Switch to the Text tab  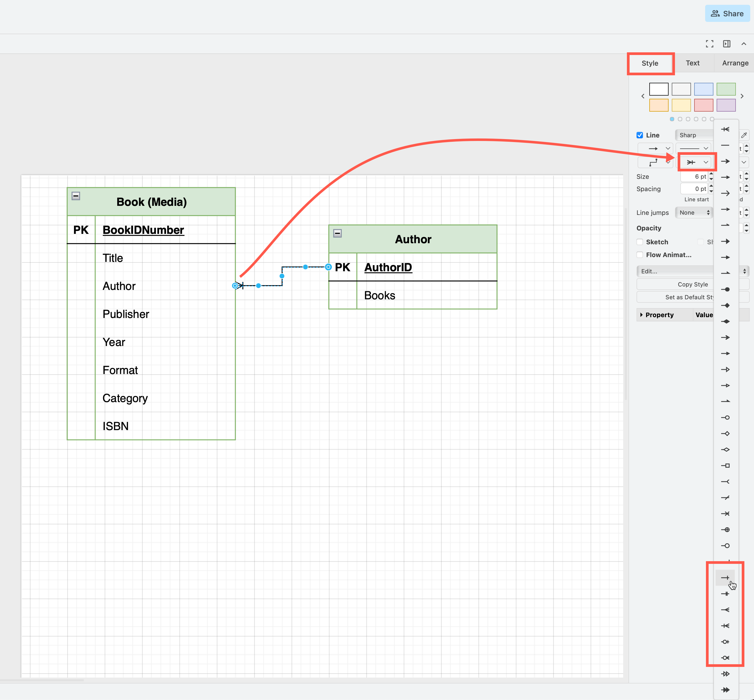692,63
